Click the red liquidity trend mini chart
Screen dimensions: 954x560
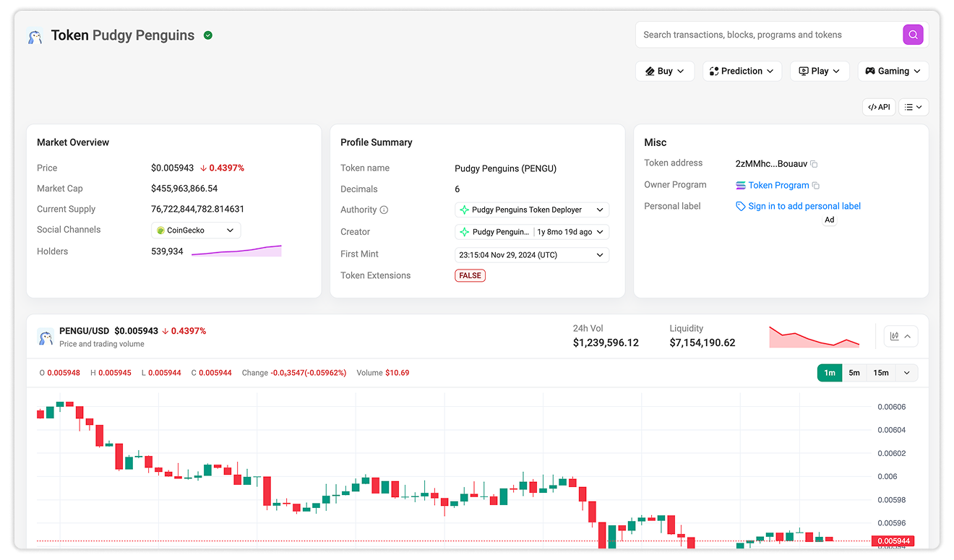[814, 336]
